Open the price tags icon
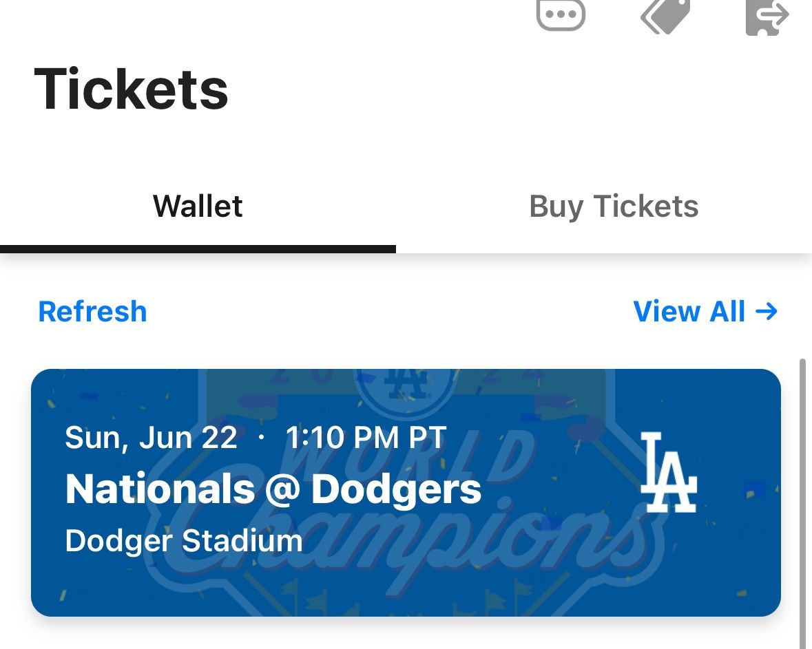Screen dimensions: 812x649 [x=665, y=15]
